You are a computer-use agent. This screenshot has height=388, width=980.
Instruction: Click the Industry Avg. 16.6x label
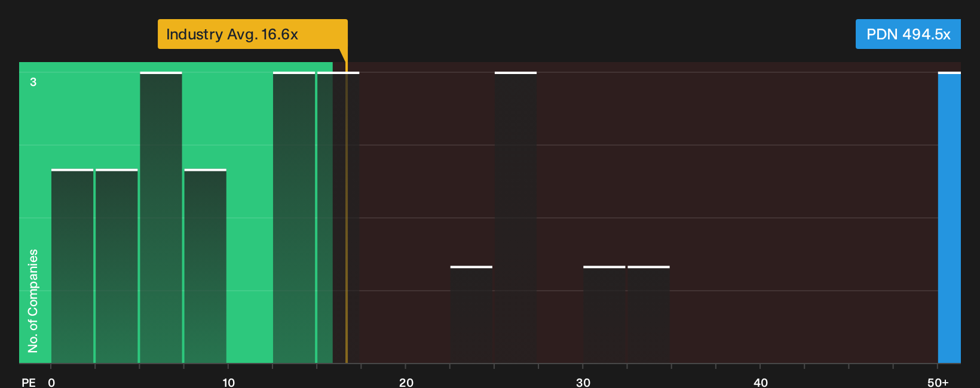(252, 34)
